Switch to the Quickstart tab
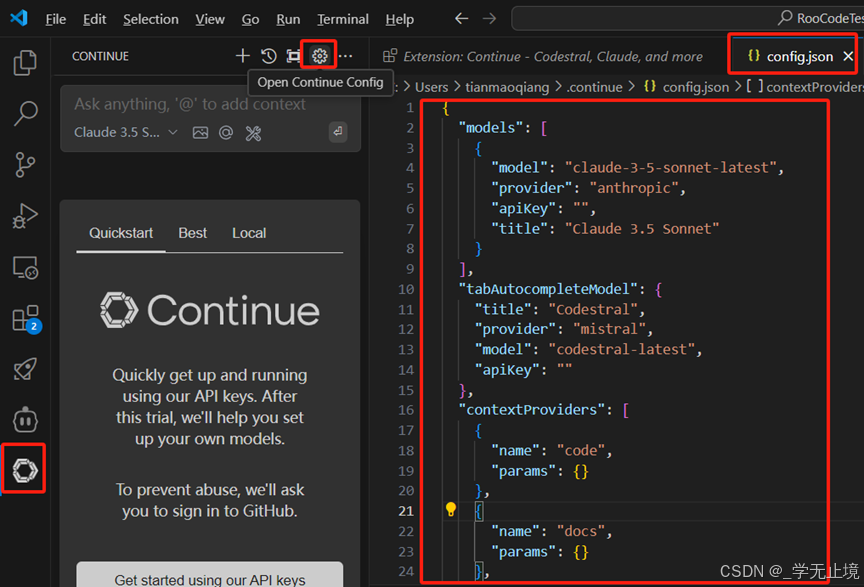The height and width of the screenshot is (587, 864). coord(121,233)
